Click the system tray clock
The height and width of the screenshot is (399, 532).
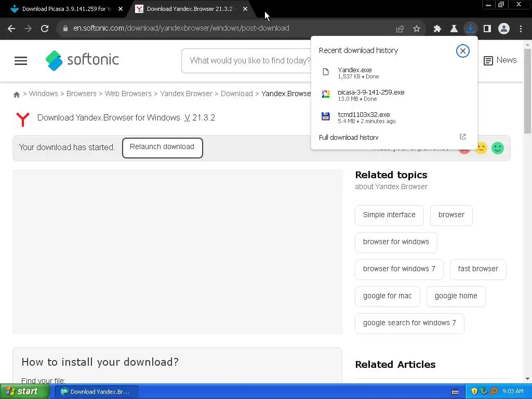coord(513,392)
